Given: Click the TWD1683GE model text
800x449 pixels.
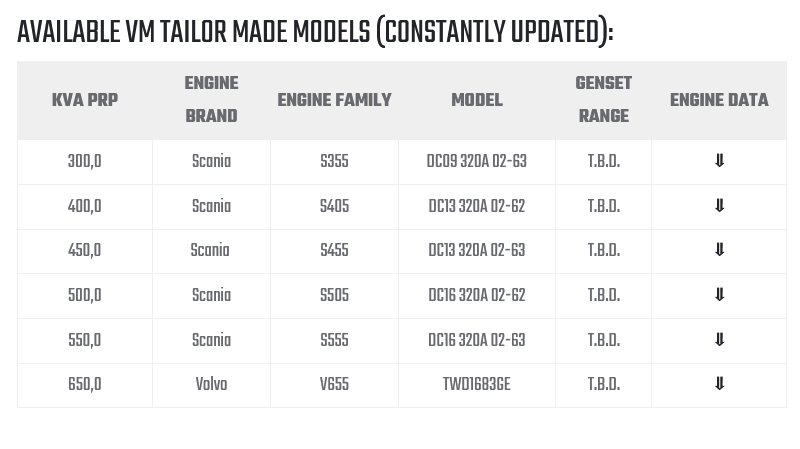Looking at the screenshot, I should pos(477,385).
